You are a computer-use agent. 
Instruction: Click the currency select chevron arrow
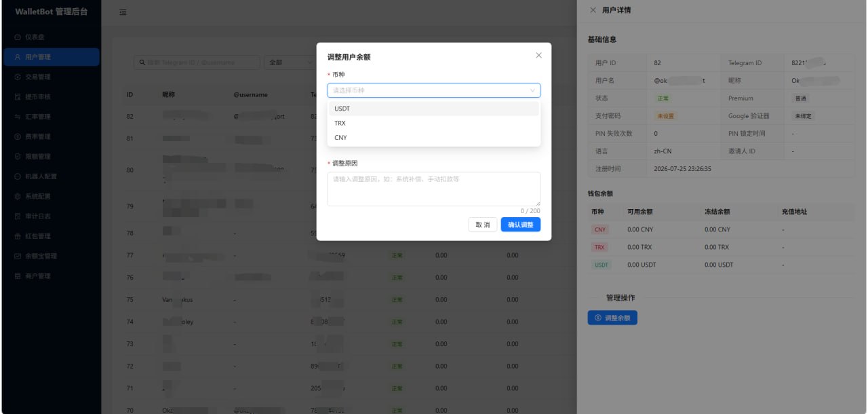click(x=532, y=90)
